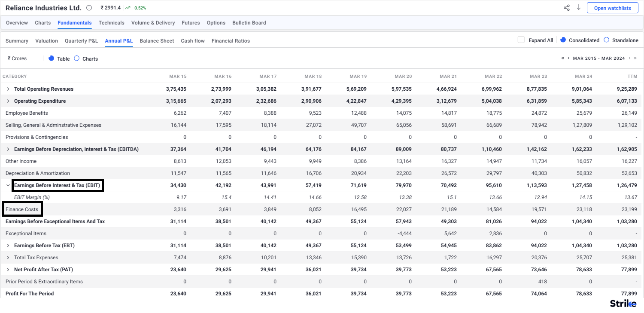Screen dimensions: 644x313
Task: Expand the Net Profit After Tax (PAT) row
Action: click(x=8, y=270)
